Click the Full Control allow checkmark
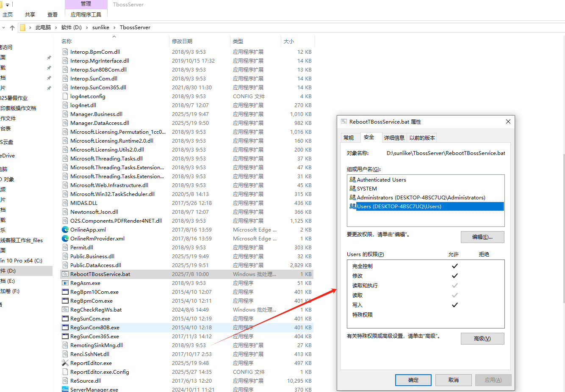The height and width of the screenshot is (392, 565). (454, 266)
